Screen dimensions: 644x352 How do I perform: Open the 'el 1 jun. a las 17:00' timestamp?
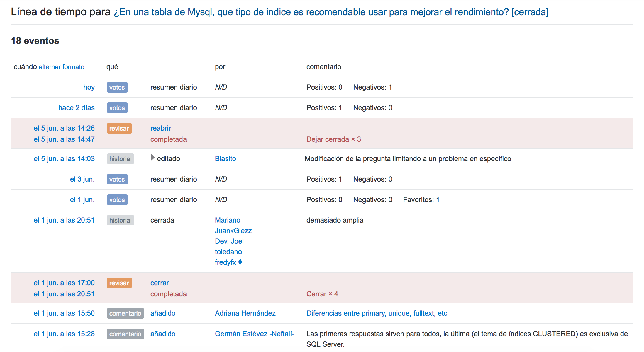click(64, 283)
